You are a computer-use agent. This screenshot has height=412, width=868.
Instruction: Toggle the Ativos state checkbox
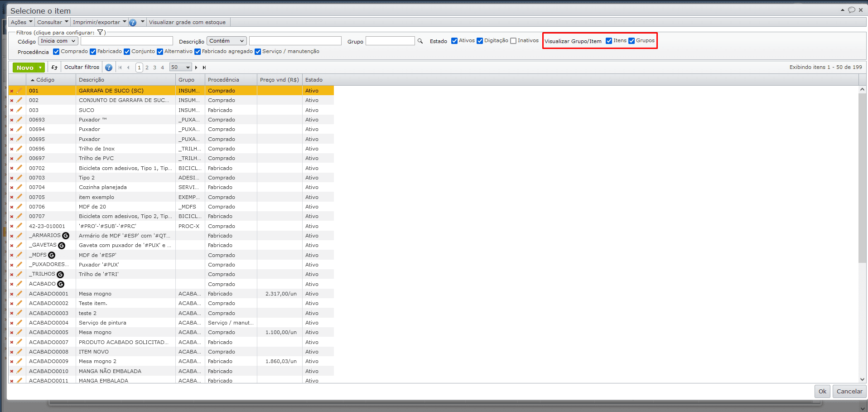point(454,41)
